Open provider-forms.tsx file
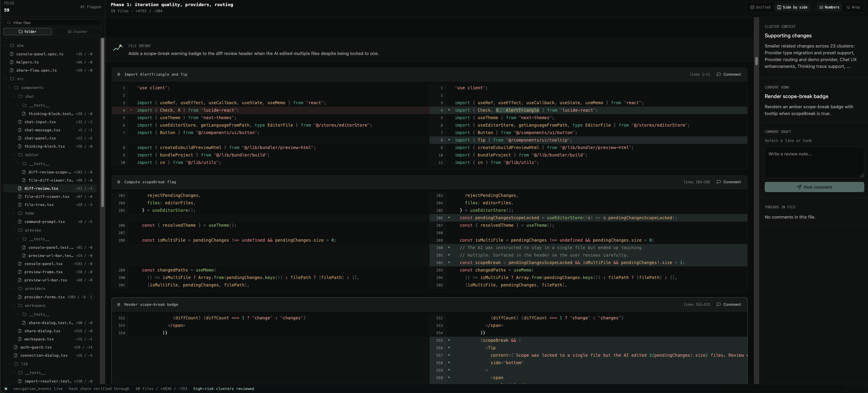 (50, 297)
